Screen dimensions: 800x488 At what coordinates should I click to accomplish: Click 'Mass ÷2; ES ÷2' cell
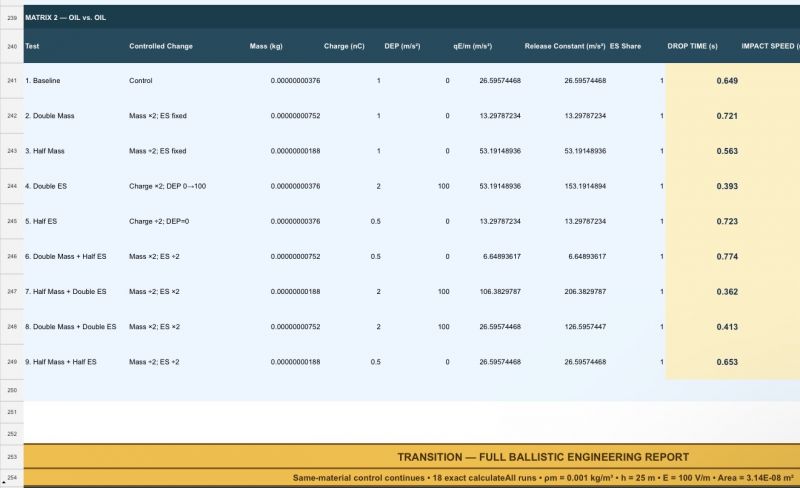pyautogui.click(x=154, y=362)
